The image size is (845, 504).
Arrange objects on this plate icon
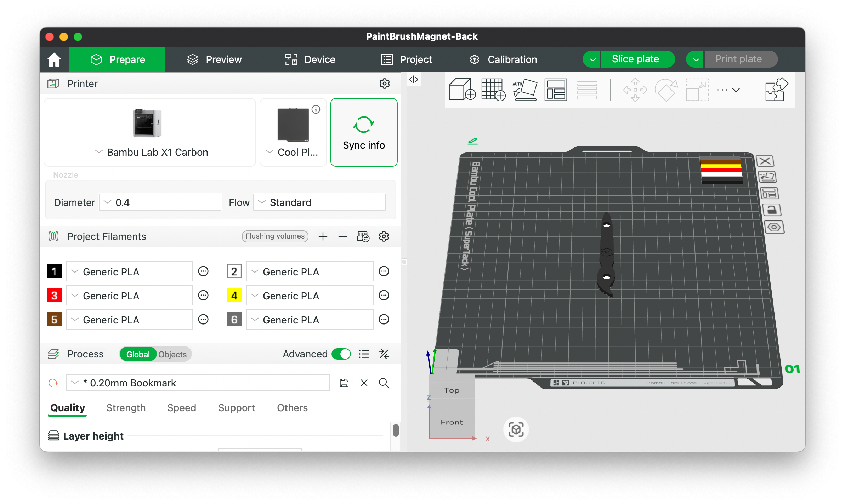pyautogui.click(x=769, y=193)
